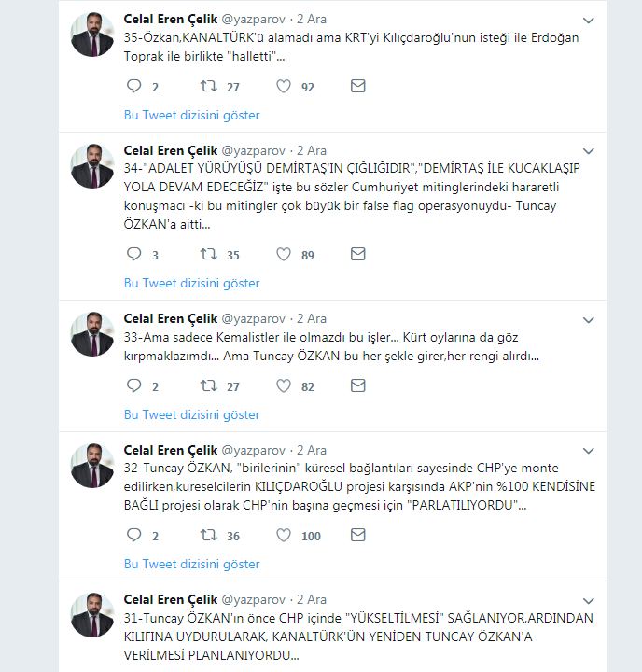
Task: Open Celal Eren Çelik's avatar on tweet 34
Action: pyautogui.click(x=92, y=165)
